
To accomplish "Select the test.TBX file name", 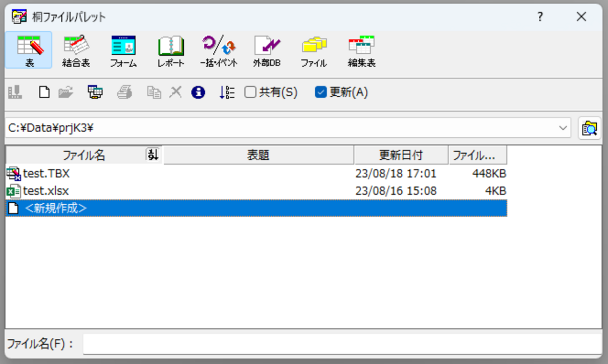I will click(46, 174).
